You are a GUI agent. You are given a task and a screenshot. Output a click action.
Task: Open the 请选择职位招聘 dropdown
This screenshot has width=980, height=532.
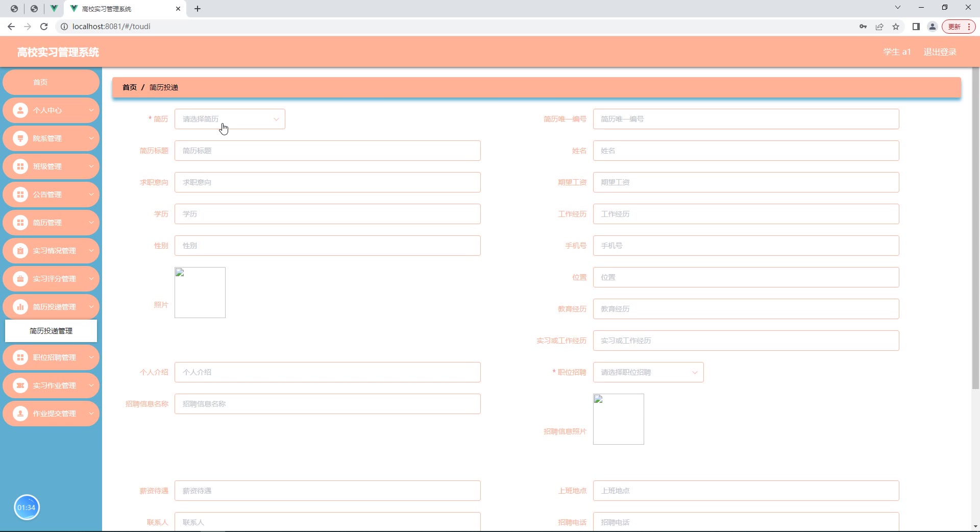click(648, 372)
